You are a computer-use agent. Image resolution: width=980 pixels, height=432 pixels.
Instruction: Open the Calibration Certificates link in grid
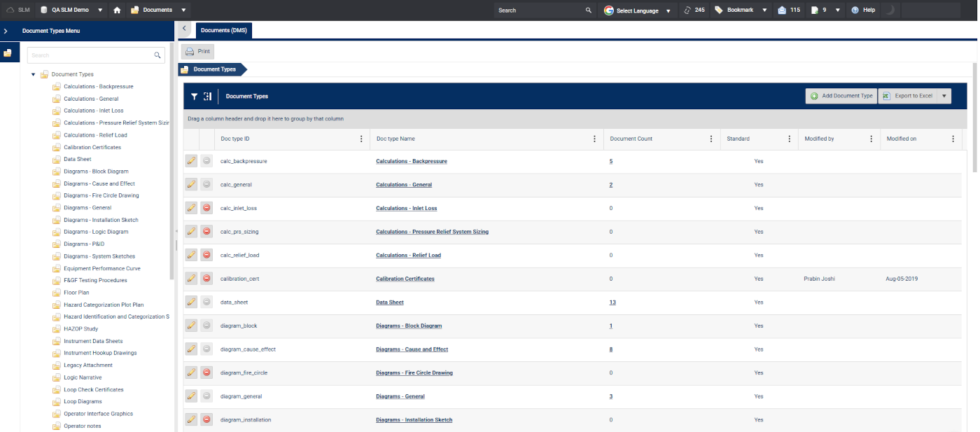(x=405, y=279)
